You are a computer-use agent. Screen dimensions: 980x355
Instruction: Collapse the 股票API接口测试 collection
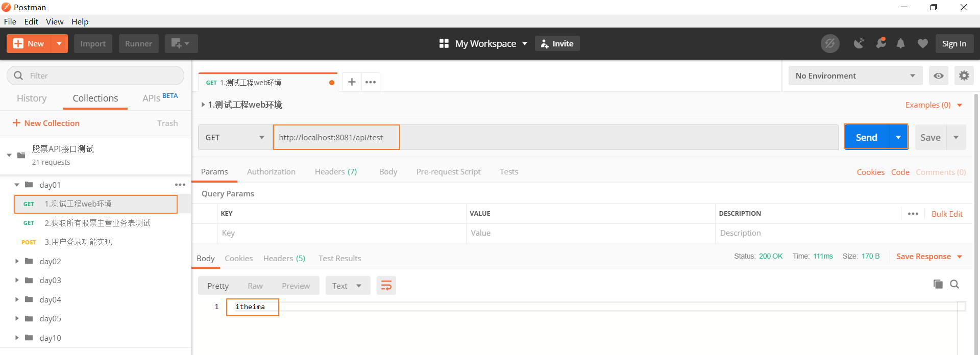pos(9,155)
